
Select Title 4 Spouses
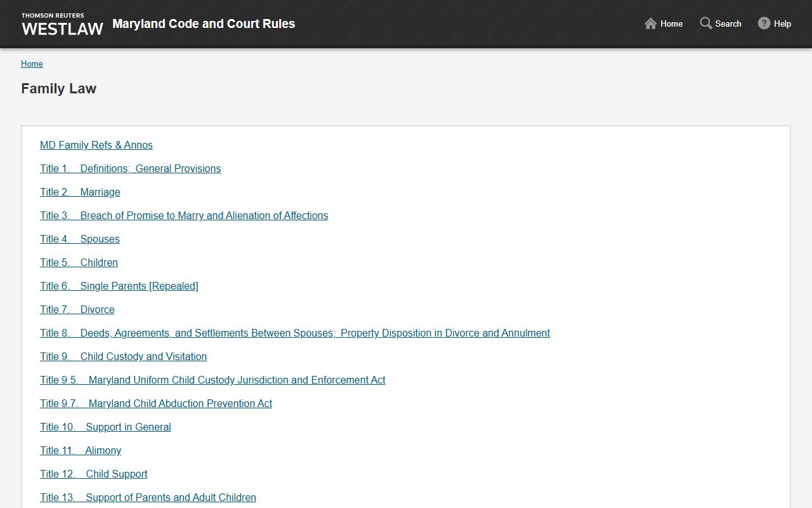point(80,239)
